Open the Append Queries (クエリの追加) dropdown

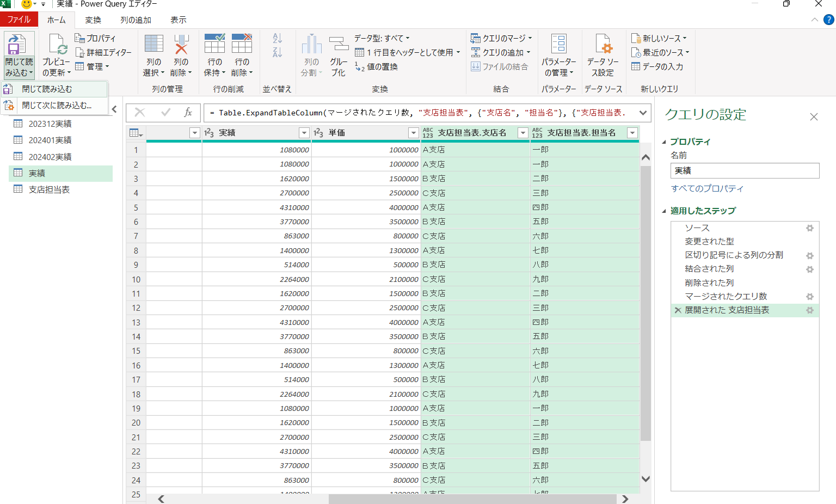pyautogui.click(x=501, y=52)
